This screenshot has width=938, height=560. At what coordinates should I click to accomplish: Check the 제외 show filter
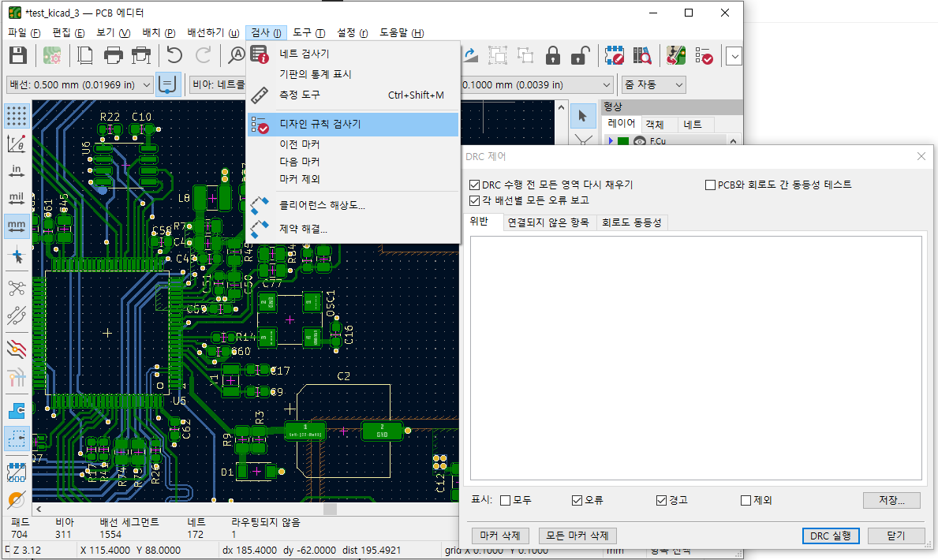click(x=746, y=500)
